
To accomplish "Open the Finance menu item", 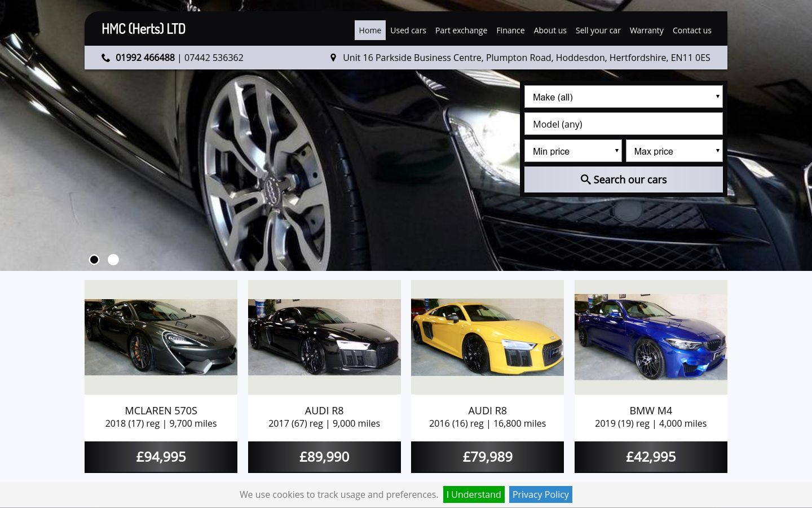I will click(x=510, y=30).
